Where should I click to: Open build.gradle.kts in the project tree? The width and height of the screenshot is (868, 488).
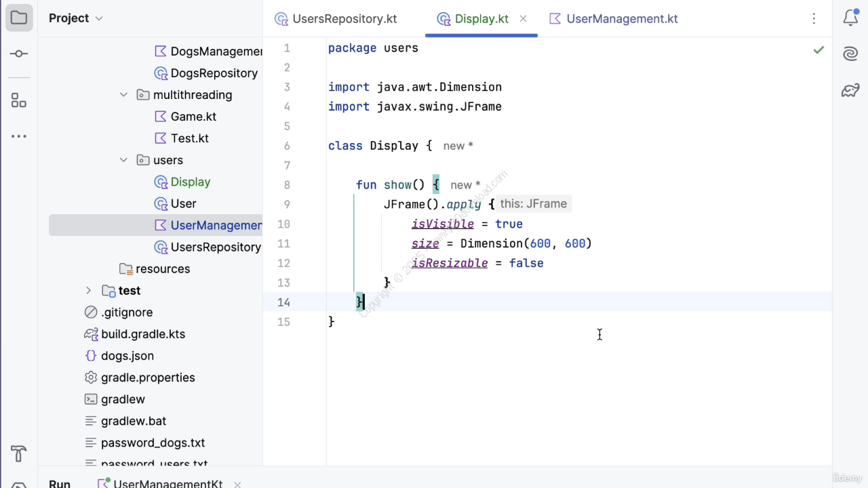pos(142,334)
